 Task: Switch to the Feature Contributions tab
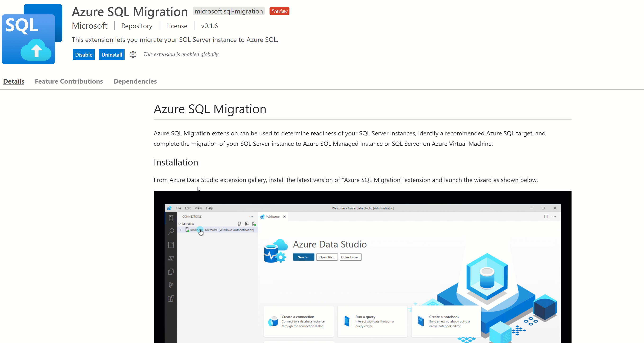tap(69, 81)
